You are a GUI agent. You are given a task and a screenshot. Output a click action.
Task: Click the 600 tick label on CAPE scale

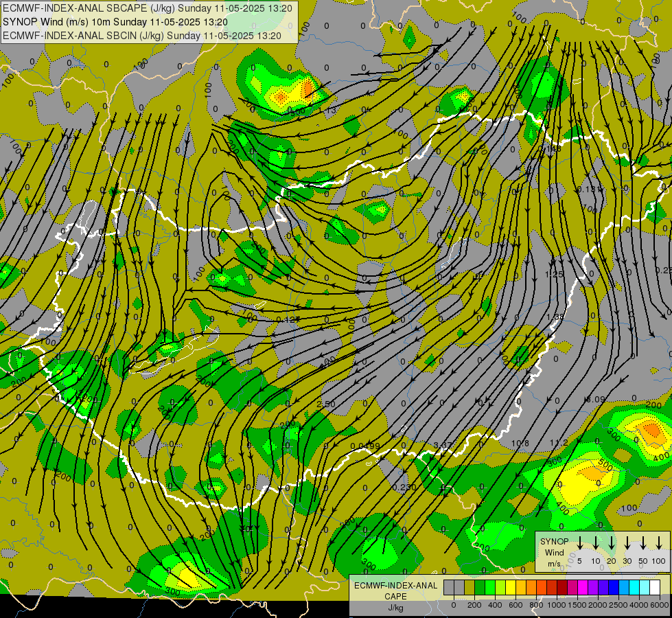(515, 605)
